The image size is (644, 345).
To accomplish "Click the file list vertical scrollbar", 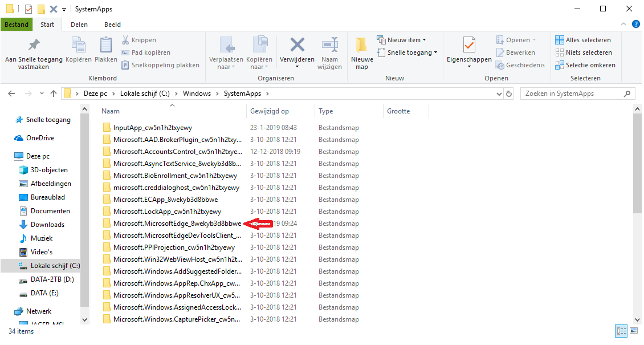I will 637,164.
